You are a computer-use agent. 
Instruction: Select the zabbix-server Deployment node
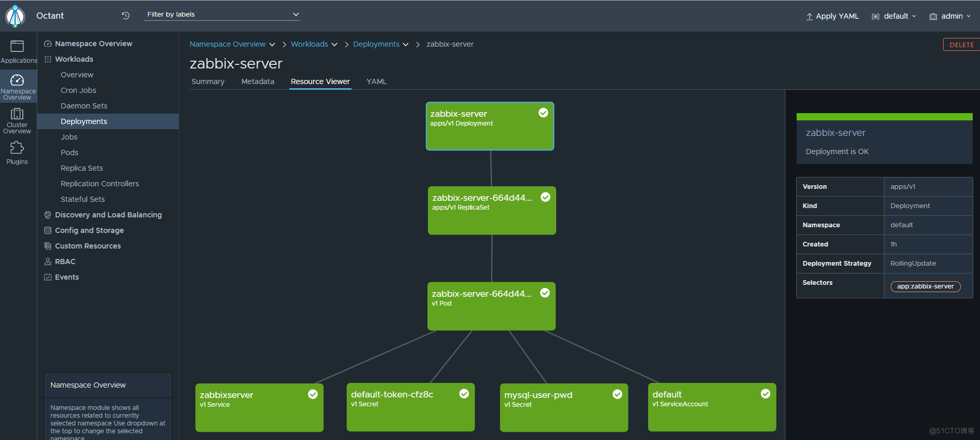[x=490, y=126]
